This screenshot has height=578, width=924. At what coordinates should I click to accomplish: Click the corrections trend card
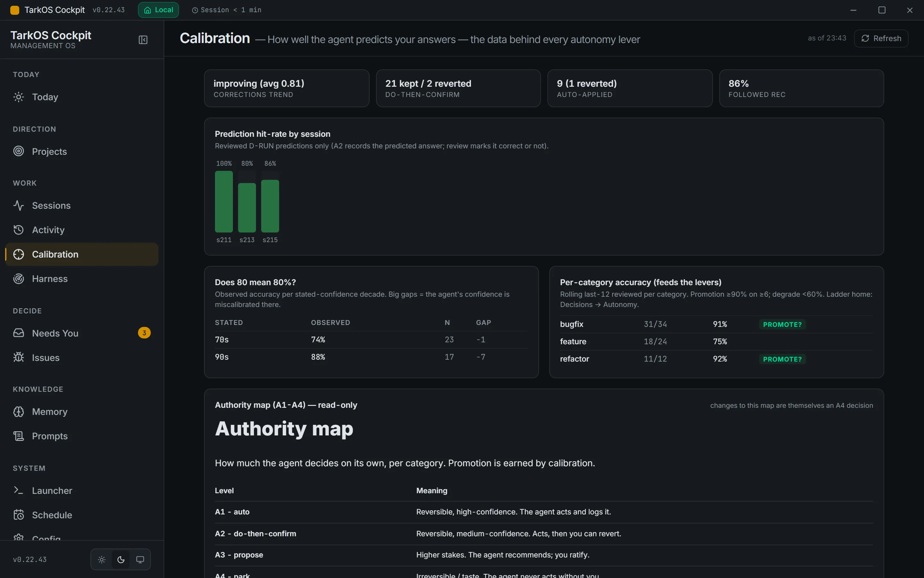(287, 88)
